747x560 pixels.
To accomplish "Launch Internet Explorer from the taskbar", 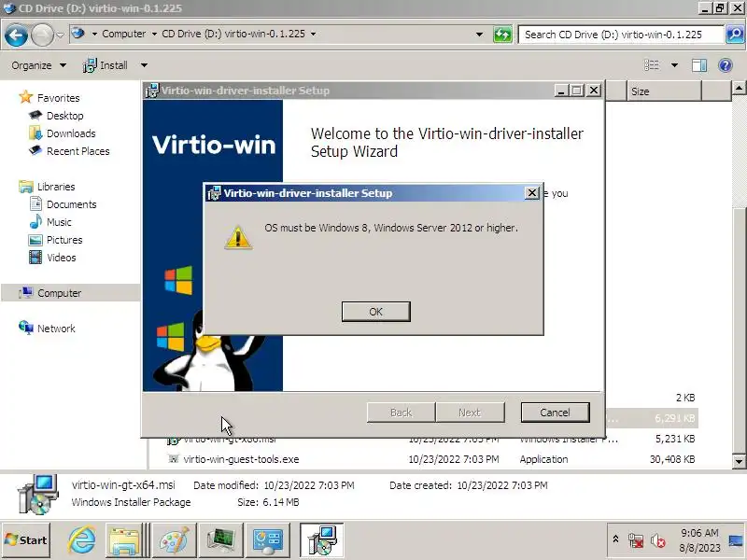I will (81, 540).
